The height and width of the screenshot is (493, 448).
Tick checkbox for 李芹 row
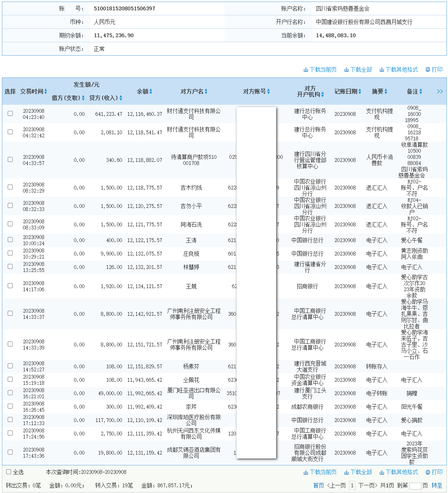(x=10, y=406)
